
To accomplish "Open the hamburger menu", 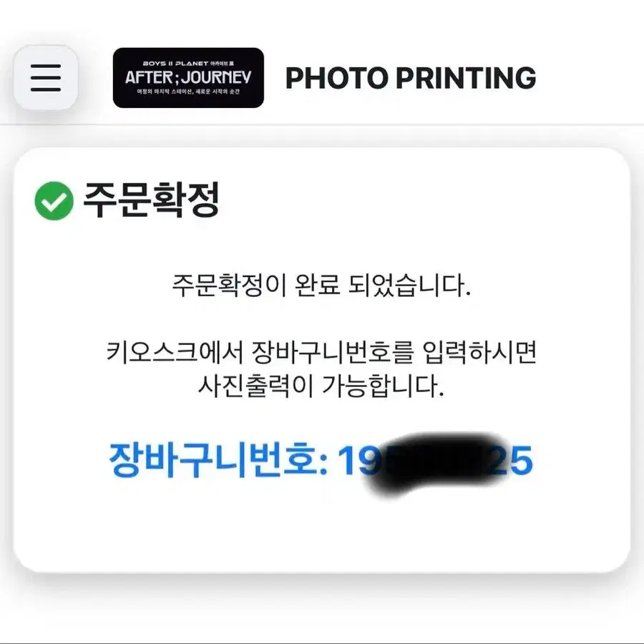I will 46,77.
